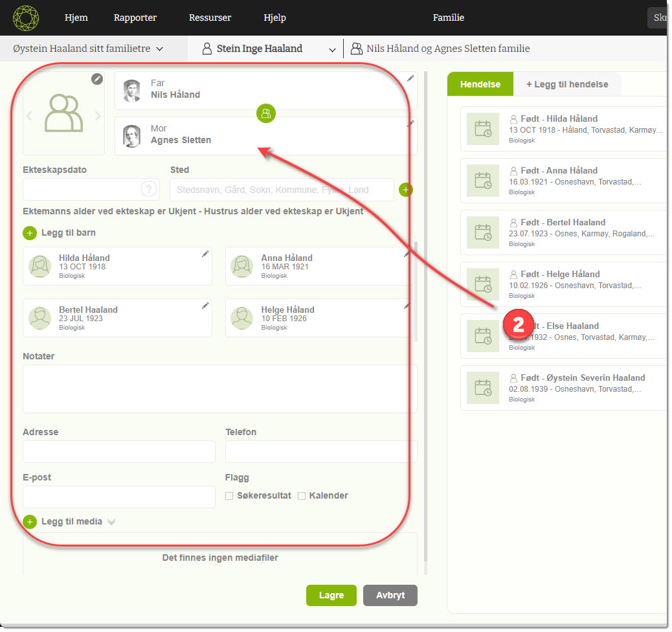Click calendar icon for Født - Anna Håland
Viewport: 672px width, 632px height.
pos(483,181)
